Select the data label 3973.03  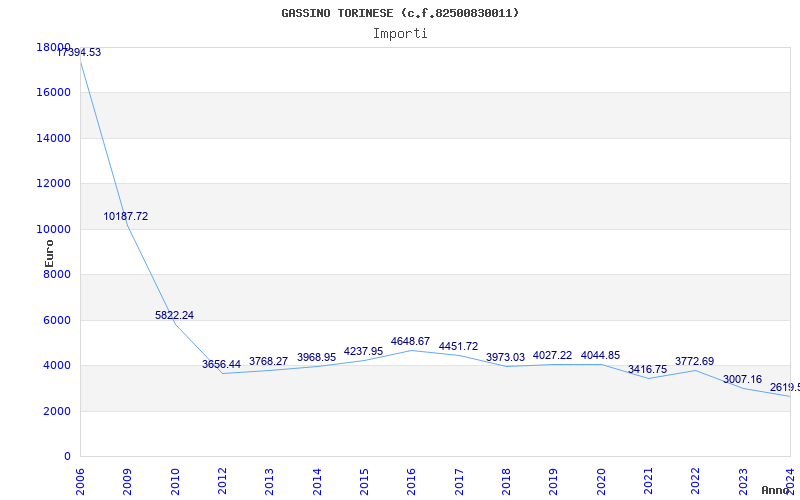click(x=505, y=357)
